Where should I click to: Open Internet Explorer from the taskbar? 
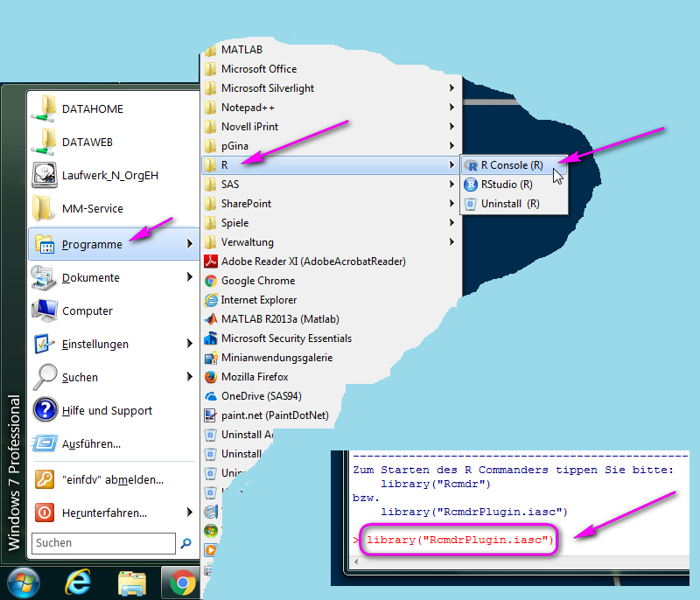point(78,583)
